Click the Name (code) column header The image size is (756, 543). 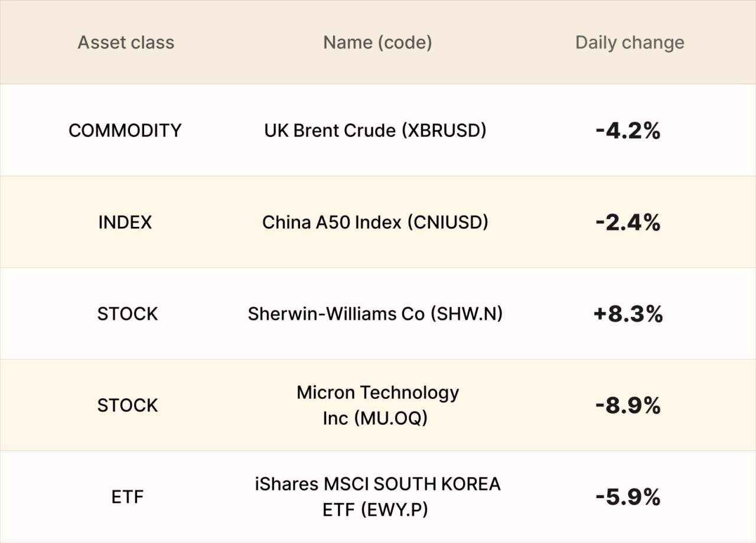click(377, 43)
